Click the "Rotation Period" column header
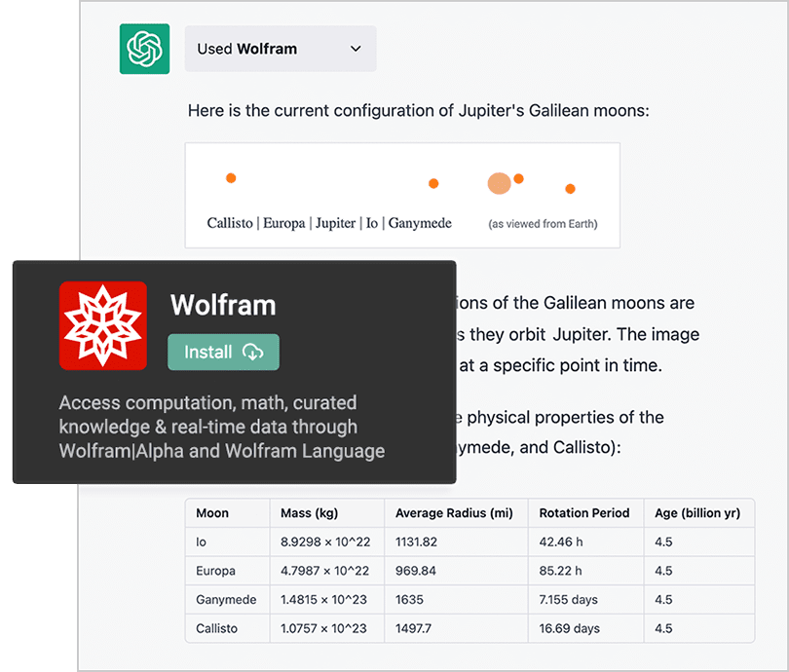This screenshot has width=789, height=672. click(584, 513)
